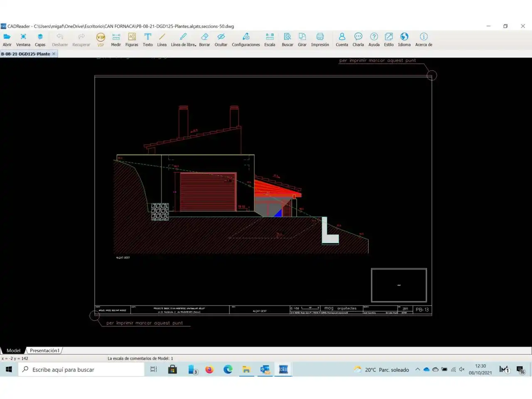Viewport: 532px width, 399px height.
Task: Switch to the Model tab
Action: [x=13, y=350]
